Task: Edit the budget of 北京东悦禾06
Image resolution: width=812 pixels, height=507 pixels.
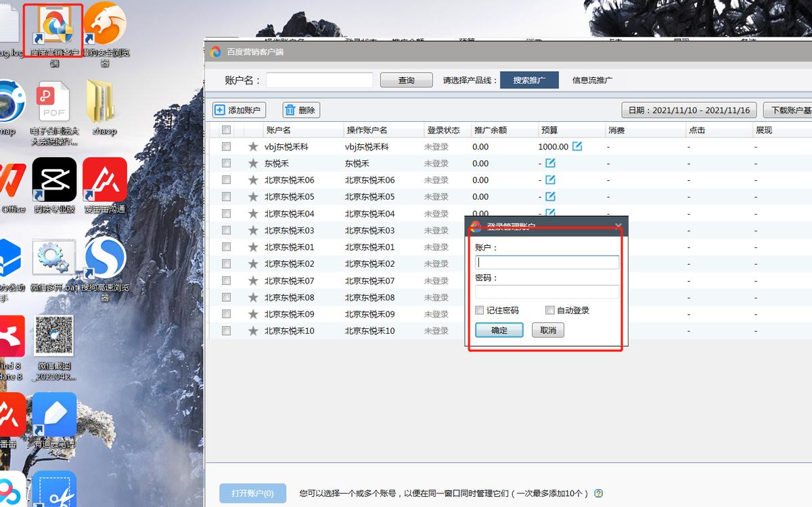Action: [x=550, y=180]
